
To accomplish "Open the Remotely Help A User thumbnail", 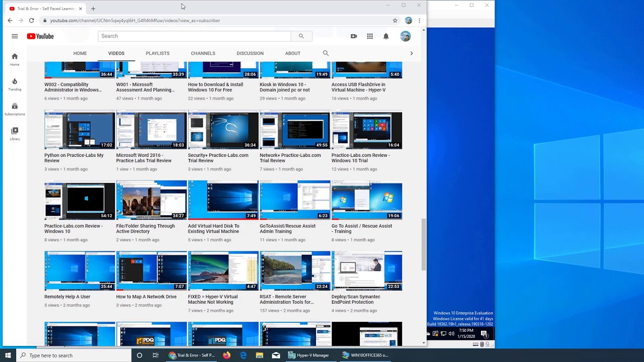I will 79,271.
